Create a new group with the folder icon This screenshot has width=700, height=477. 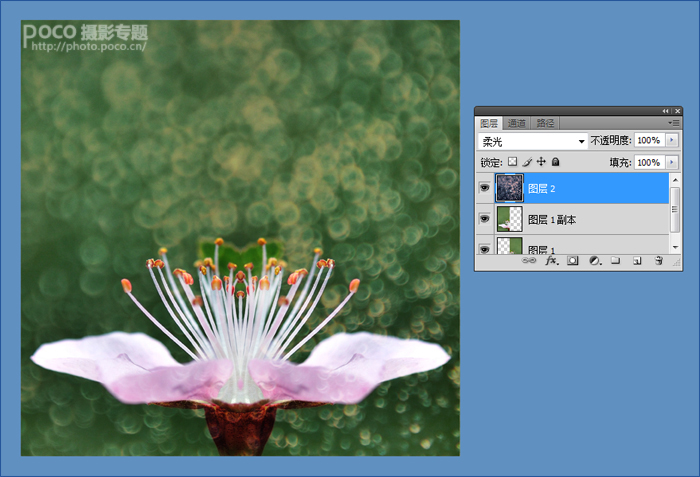coord(616,260)
